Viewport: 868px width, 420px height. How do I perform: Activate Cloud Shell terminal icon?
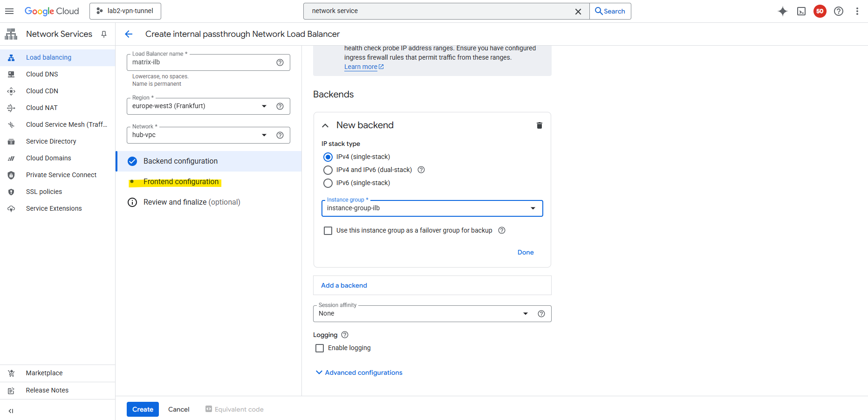pos(801,11)
